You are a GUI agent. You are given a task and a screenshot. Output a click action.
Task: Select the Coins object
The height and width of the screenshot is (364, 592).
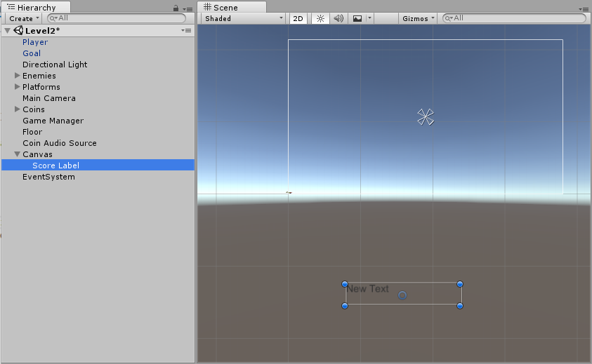pos(34,109)
